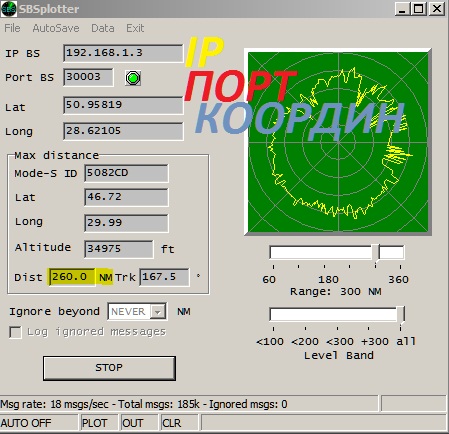449x434 pixels.
Task: Click the Exit menu item
Action: coord(135,28)
